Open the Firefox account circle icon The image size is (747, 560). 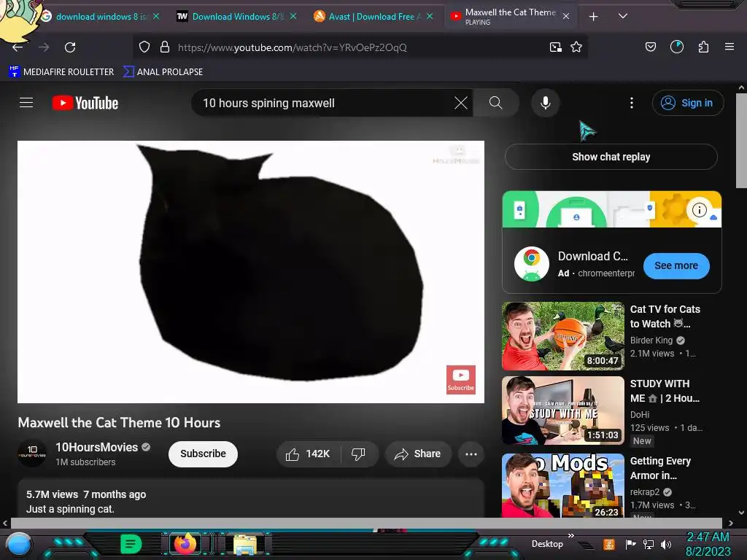677,47
